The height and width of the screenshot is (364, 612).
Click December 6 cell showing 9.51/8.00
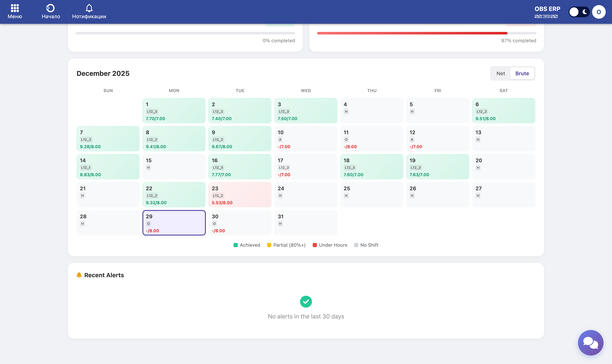(x=503, y=111)
